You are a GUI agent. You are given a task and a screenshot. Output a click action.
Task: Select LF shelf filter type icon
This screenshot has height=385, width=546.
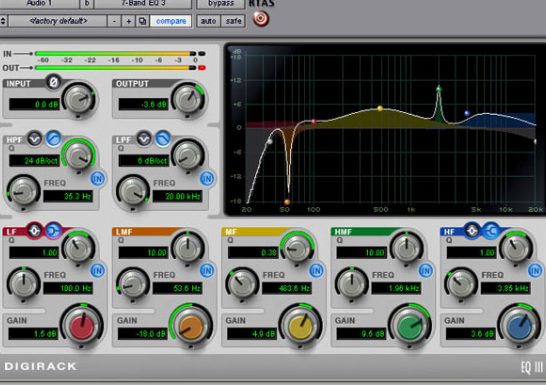[53, 230]
